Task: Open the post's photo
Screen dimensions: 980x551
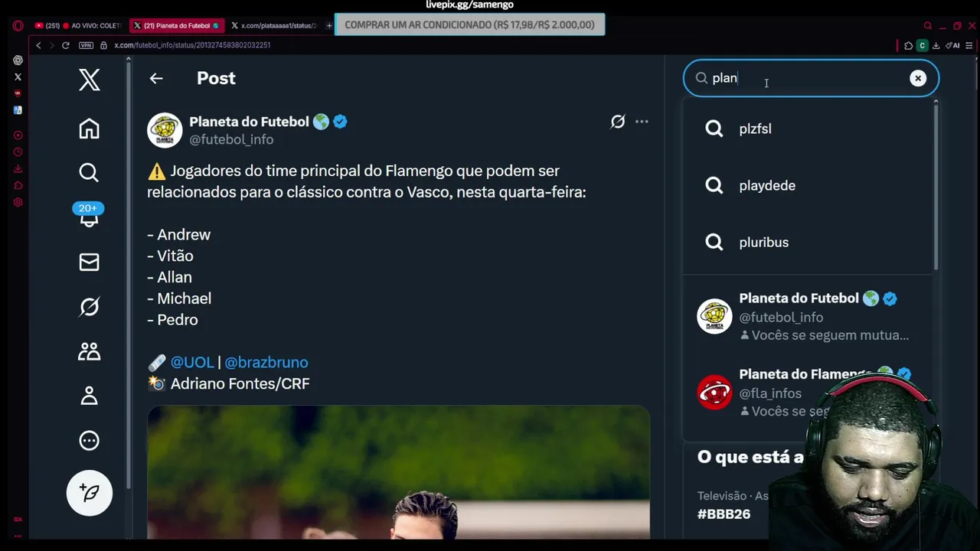Action: (x=398, y=472)
